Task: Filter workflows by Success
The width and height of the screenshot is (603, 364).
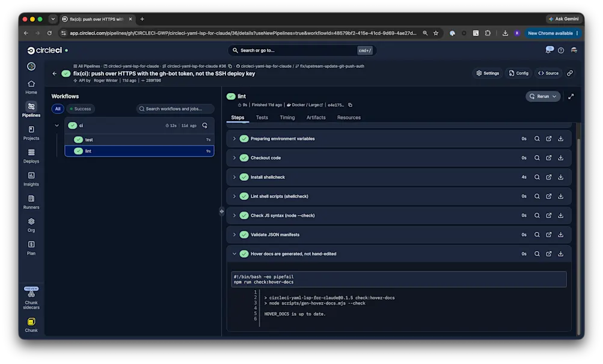Action: pyautogui.click(x=81, y=109)
